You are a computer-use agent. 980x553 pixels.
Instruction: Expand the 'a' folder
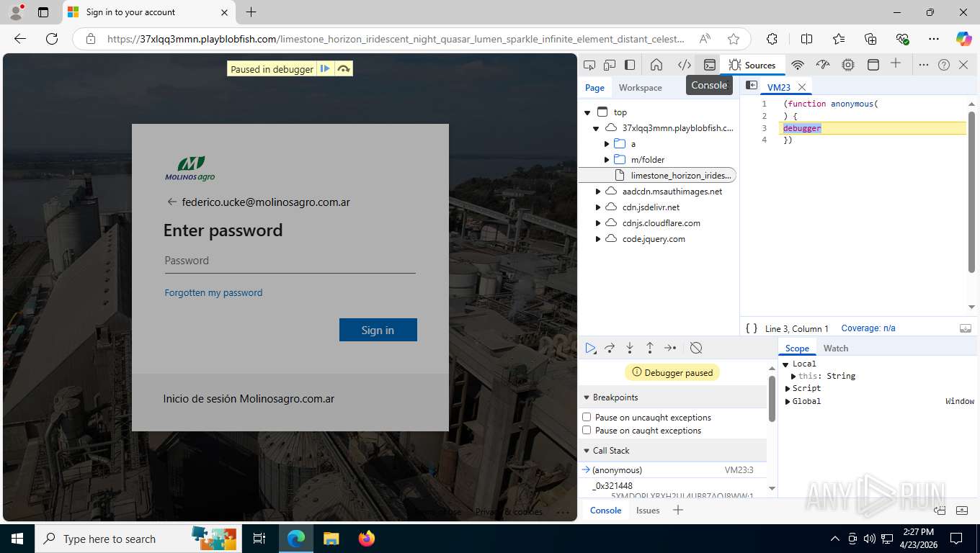coord(607,144)
